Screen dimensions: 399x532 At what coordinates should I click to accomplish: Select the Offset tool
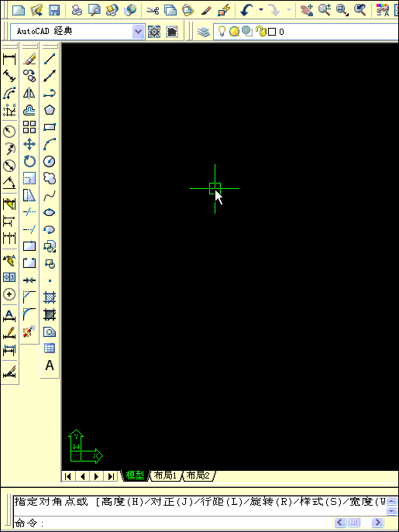coord(29,110)
